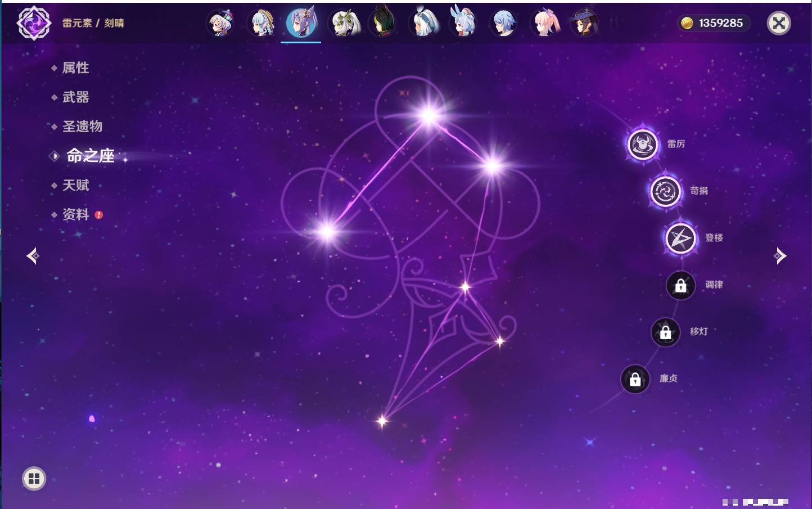Click the red alert badge next to 资料
Viewport: 812px width, 509px height.
[99, 215]
